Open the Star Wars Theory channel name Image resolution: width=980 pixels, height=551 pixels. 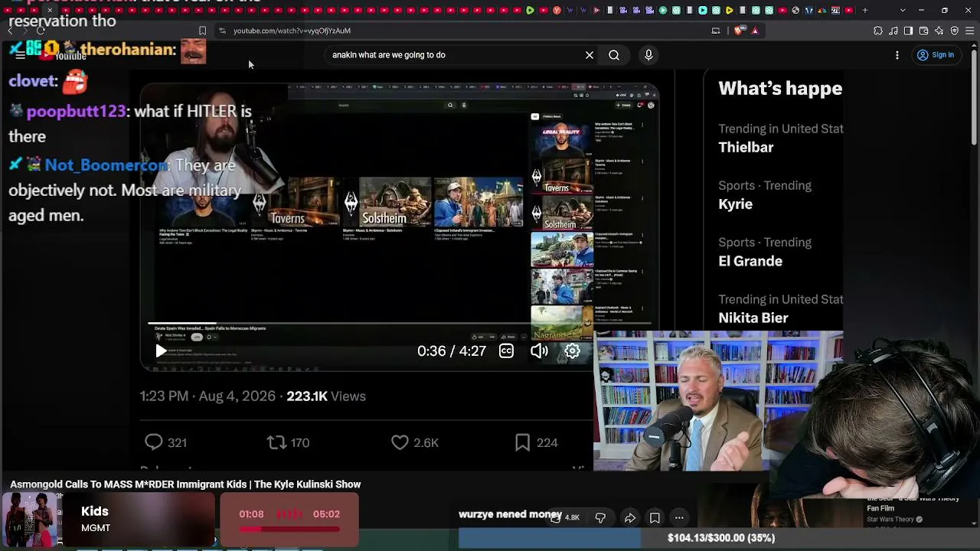pyautogui.click(x=890, y=520)
